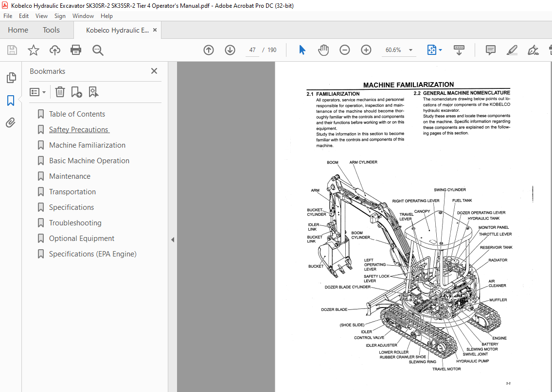Screen dimensions: 552x392
Task: Open the Table of Contents bookmark
Action: [x=77, y=114]
